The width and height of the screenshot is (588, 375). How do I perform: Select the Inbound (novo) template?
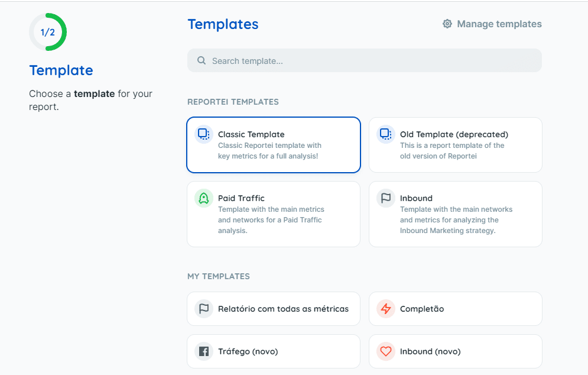tap(456, 351)
